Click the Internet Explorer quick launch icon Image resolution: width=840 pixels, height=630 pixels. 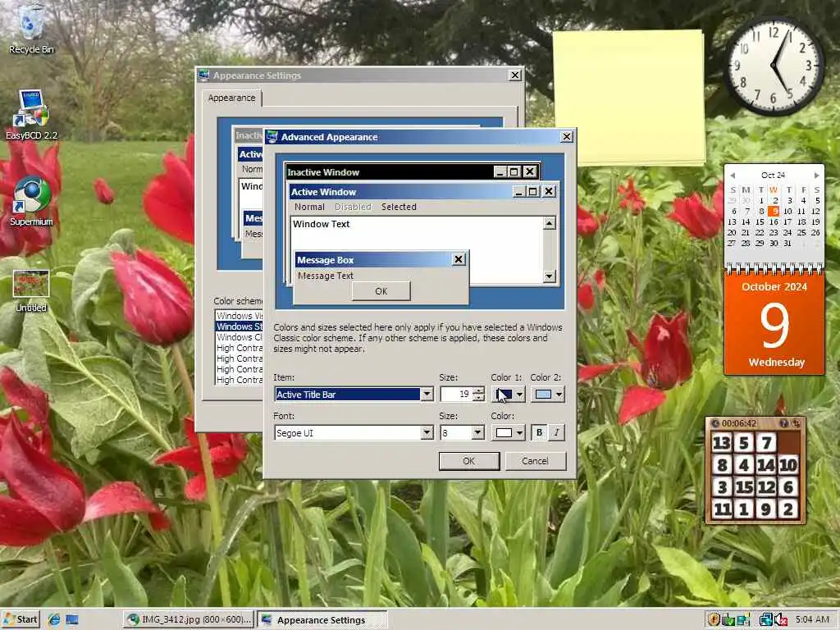click(x=54, y=619)
